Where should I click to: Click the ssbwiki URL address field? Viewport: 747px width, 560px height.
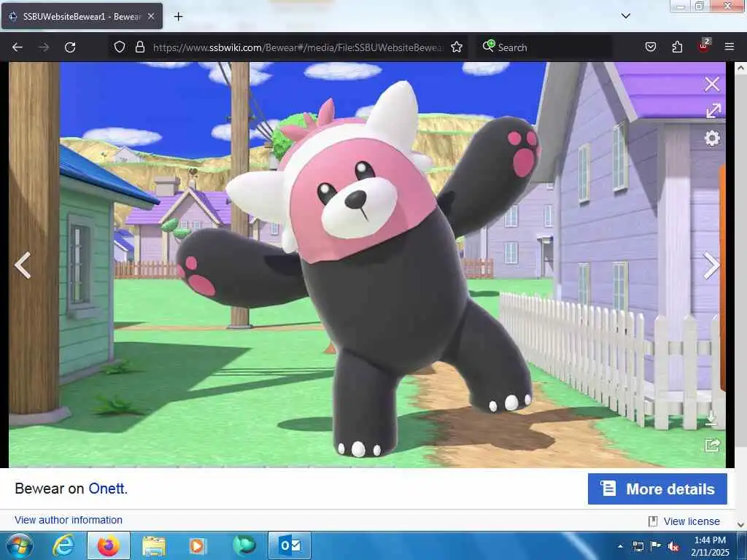coord(298,47)
